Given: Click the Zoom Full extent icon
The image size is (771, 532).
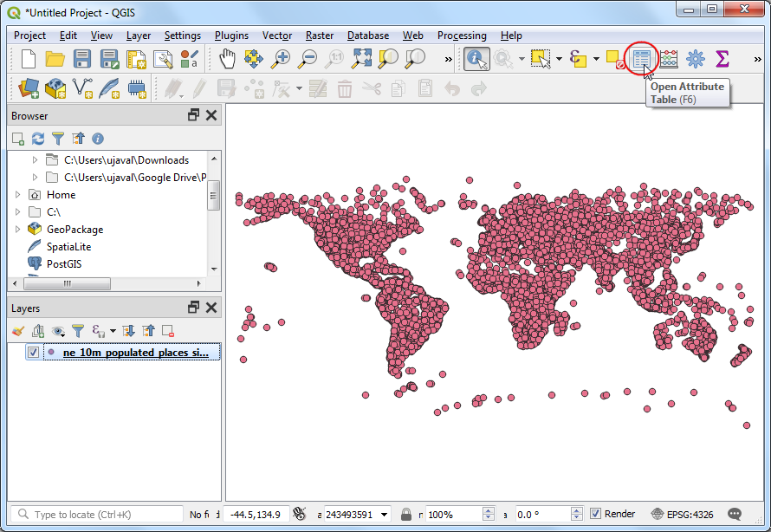Looking at the screenshot, I should (x=361, y=59).
